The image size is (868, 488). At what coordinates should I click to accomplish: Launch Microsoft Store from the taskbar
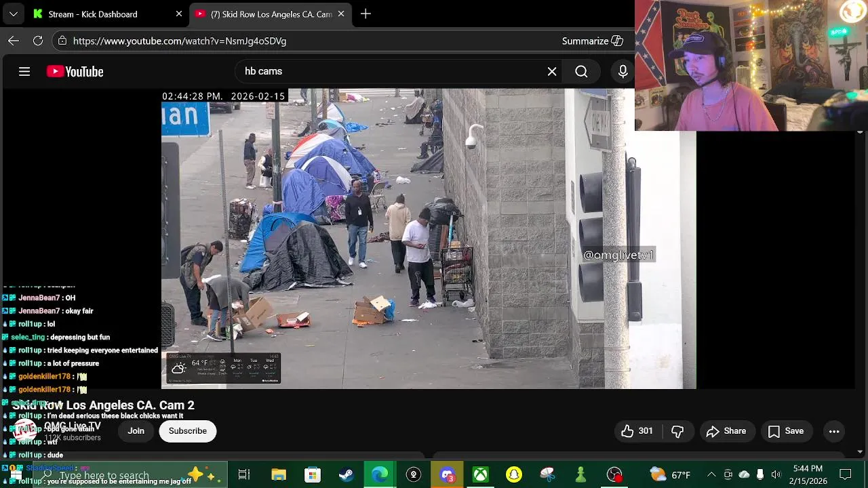[313, 474]
